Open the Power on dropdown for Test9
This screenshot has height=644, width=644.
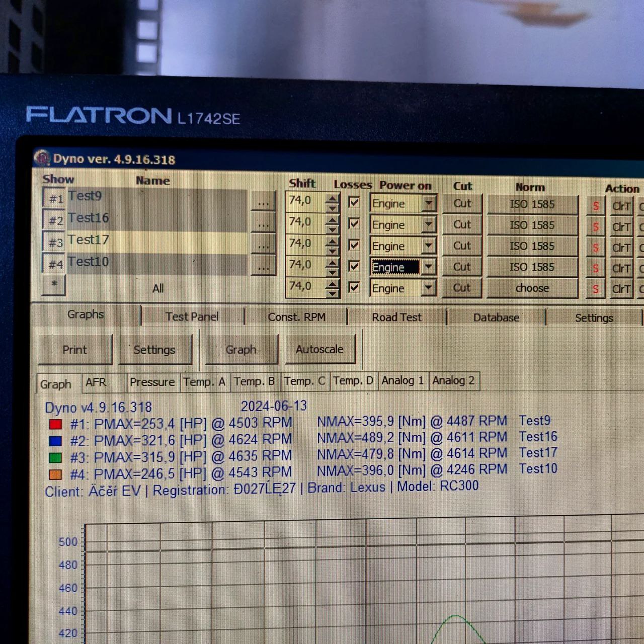[429, 203]
